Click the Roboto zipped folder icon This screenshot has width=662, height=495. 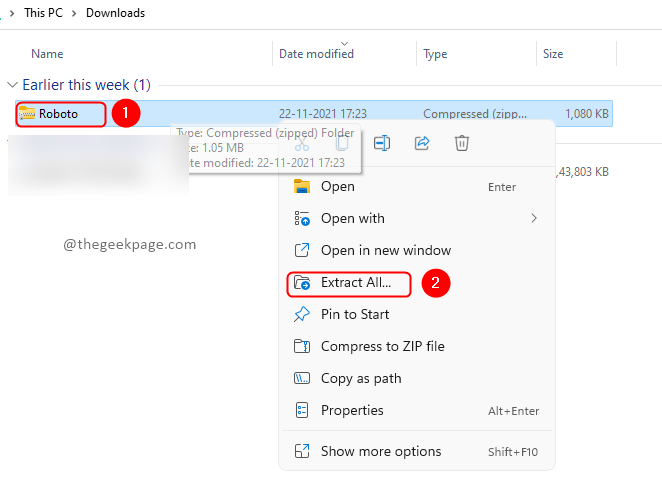pos(27,114)
